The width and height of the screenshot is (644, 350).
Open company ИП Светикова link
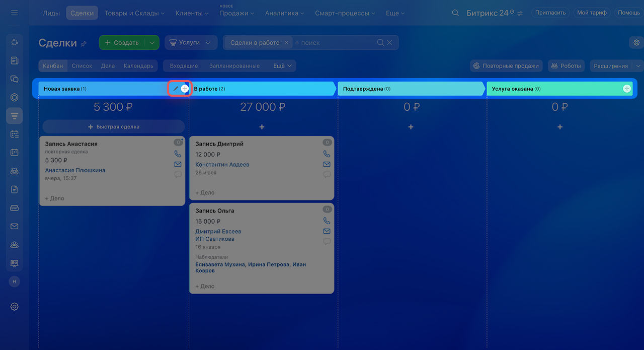pyautogui.click(x=215, y=239)
